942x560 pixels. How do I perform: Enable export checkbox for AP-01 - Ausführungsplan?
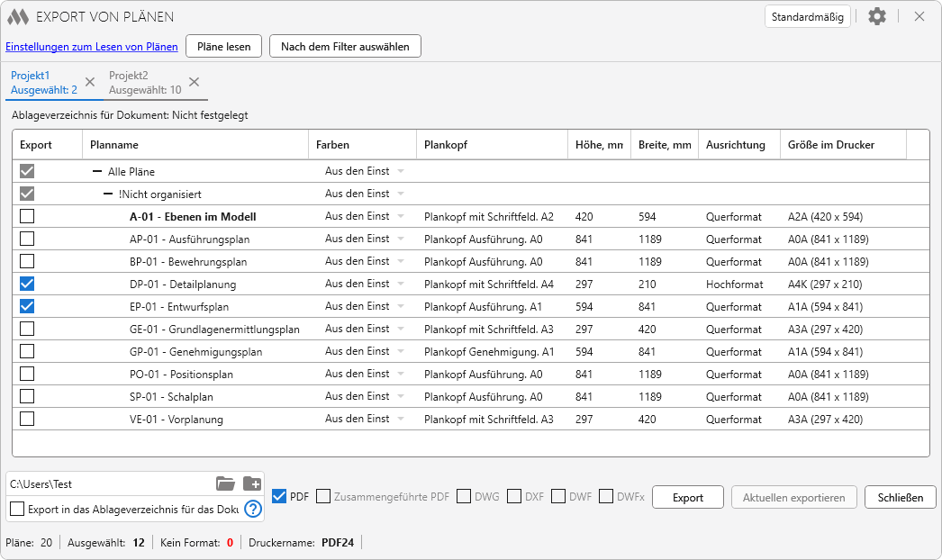tap(27, 239)
